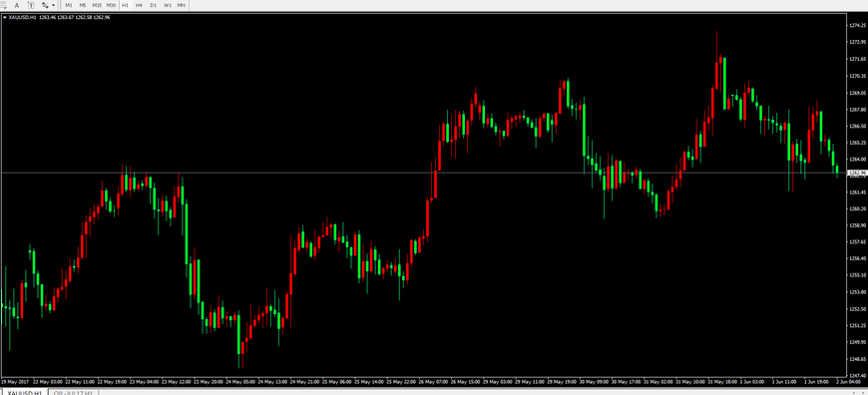Image resolution: width=868 pixels, height=395 pixels.
Task: Click the 23 May 04:00 time label
Action: click(144, 381)
